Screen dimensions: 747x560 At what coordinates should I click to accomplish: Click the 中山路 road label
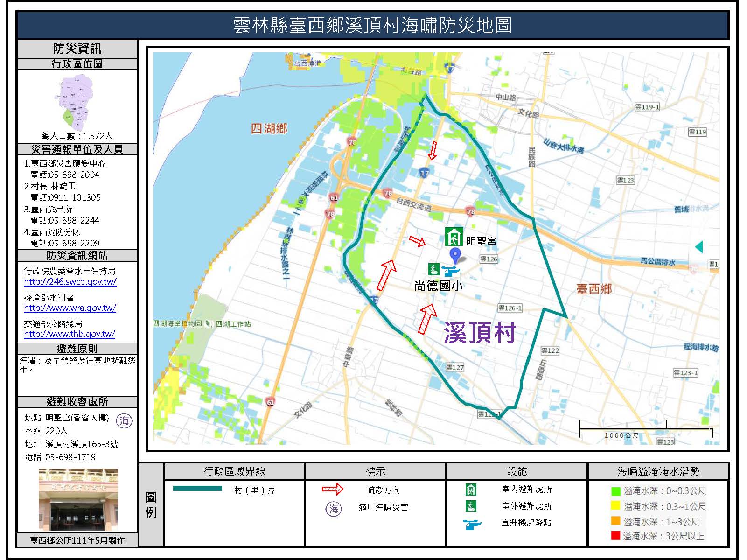coord(506,98)
